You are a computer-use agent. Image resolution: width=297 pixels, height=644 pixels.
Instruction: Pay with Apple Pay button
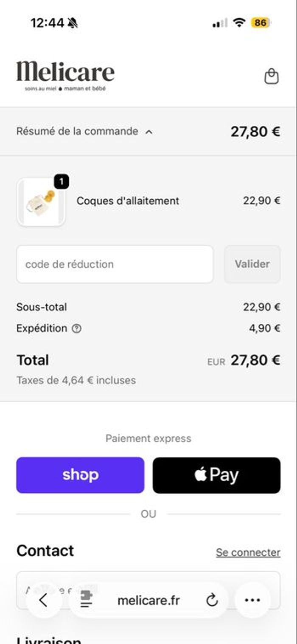(x=216, y=475)
